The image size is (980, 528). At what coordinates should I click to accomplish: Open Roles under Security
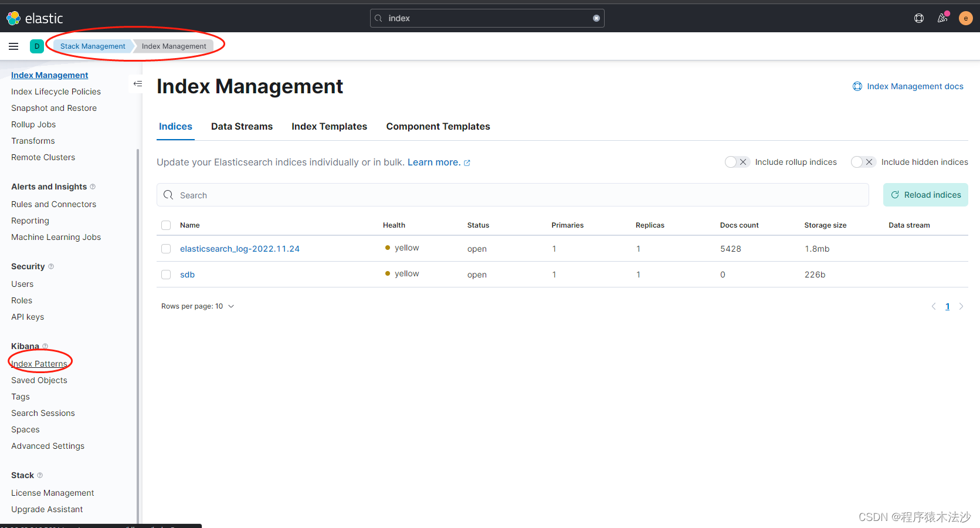click(x=22, y=300)
